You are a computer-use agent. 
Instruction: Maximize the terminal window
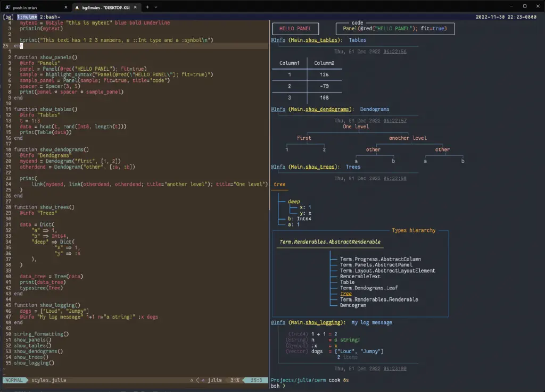[x=525, y=6]
